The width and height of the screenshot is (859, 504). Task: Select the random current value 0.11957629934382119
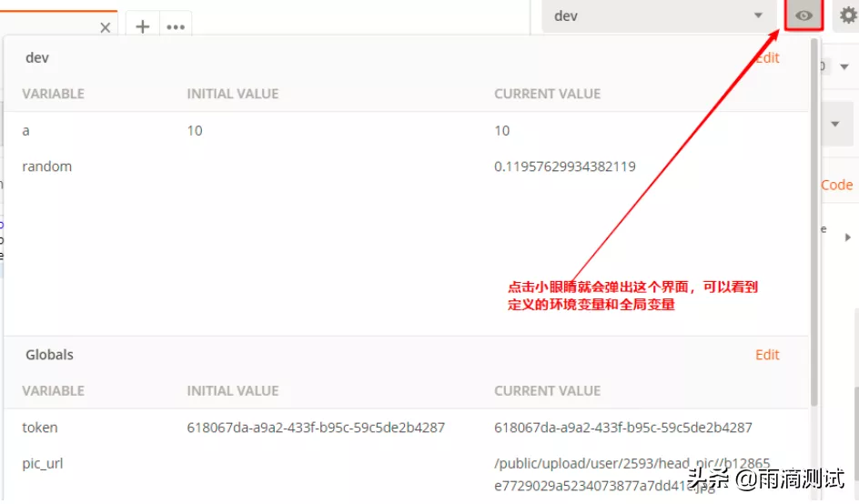coord(565,166)
